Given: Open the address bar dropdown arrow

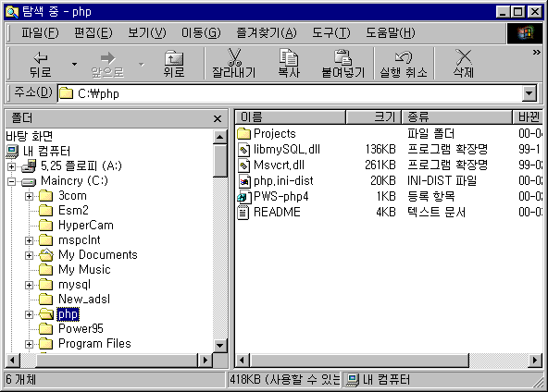Looking at the screenshot, I should tap(529, 93).
